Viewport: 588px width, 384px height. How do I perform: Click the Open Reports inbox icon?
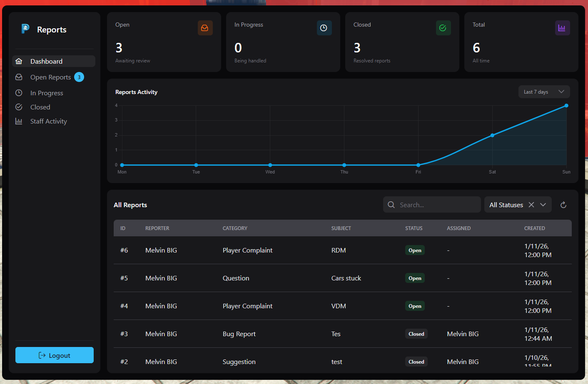(x=19, y=77)
